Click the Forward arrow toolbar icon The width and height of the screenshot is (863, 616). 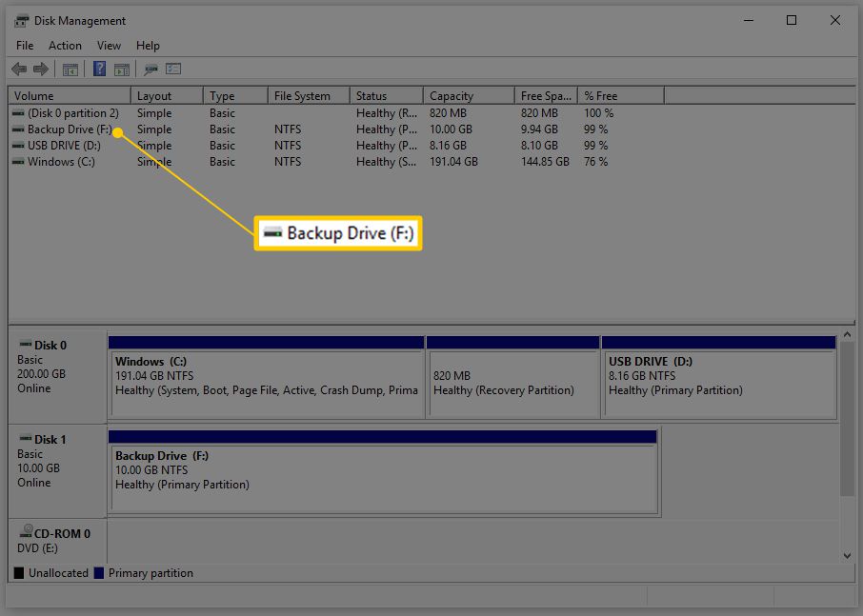tap(40, 70)
